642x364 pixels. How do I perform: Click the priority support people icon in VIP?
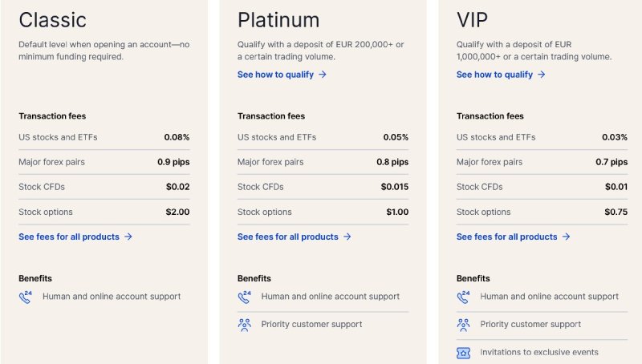click(x=464, y=325)
